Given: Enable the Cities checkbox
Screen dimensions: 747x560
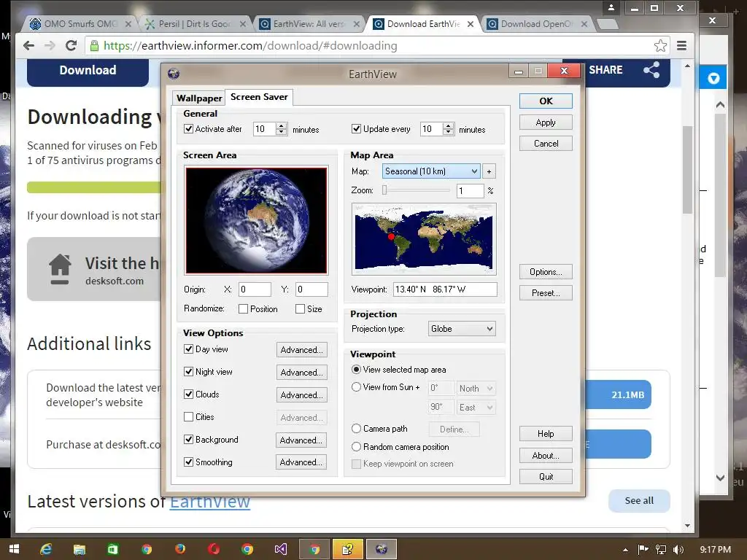Looking at the screenshot, I should (x=189, y=416).
